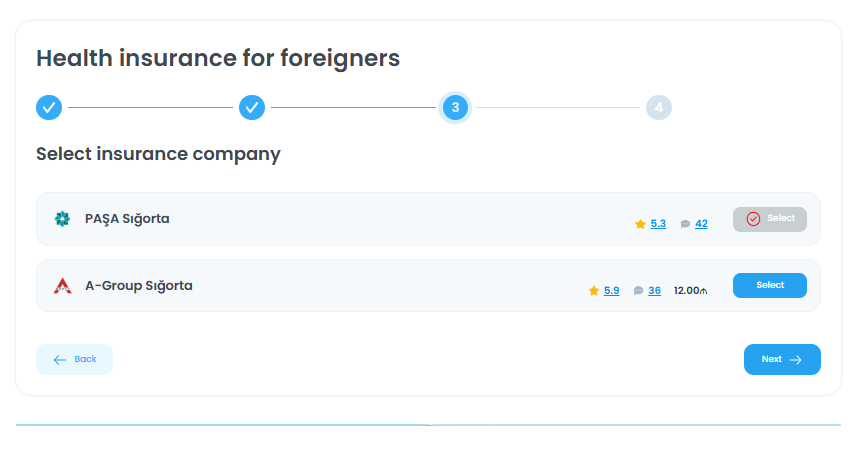View 36 reviews for A-Group Sığorta
This screenshot has height=467, width=866.
pos(654,291)
